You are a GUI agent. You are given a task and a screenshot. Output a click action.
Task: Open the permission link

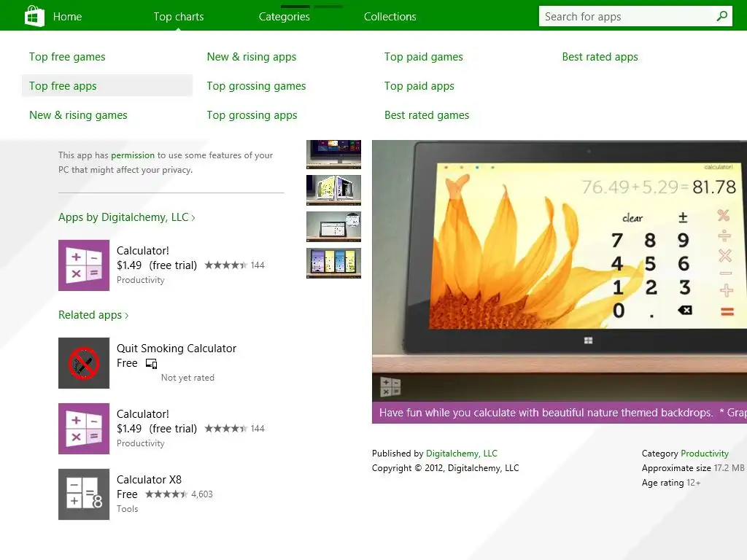tap(133, 155)
